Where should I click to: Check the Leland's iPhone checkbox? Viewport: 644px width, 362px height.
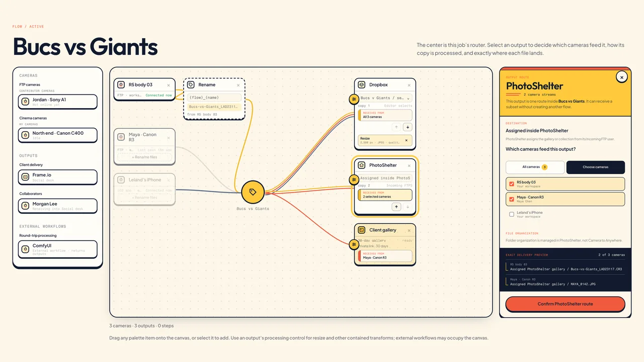coord(512,214)
